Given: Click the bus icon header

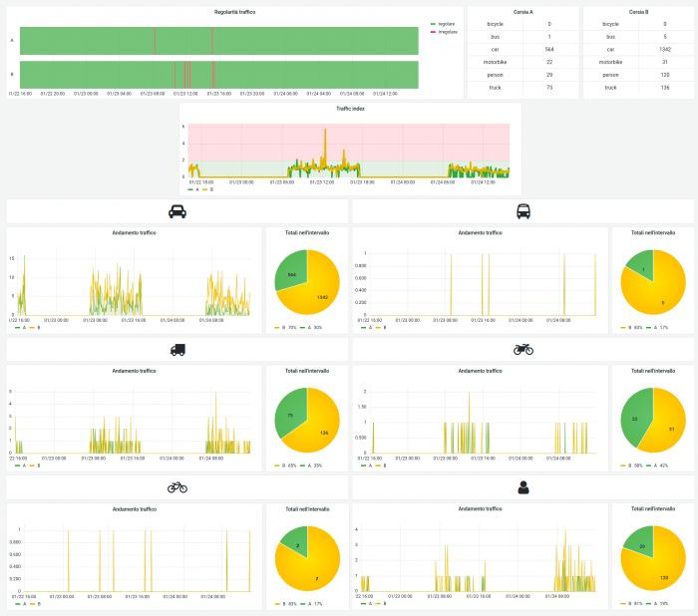Looking at the screenshot, I should point(523,211).
